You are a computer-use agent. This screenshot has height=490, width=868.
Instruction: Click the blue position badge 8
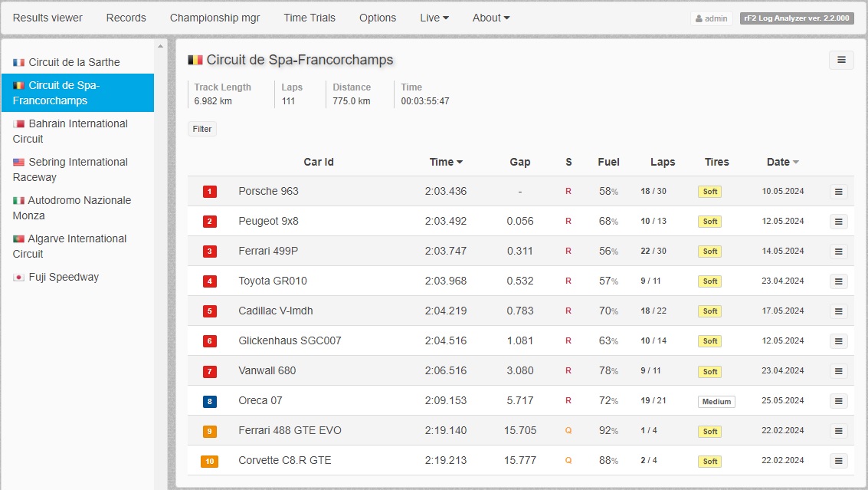point(210,401)
